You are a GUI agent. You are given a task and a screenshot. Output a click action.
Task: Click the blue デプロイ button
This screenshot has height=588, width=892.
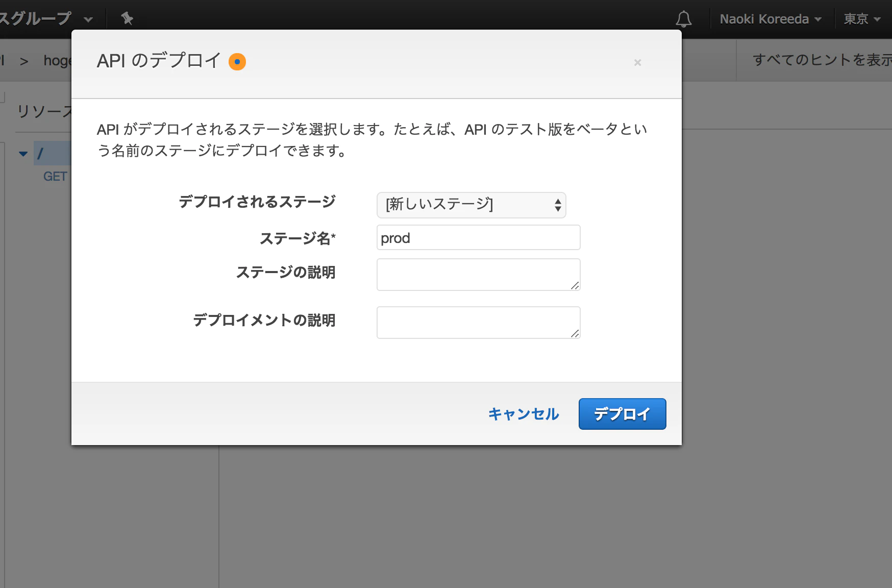coord(622,414)
